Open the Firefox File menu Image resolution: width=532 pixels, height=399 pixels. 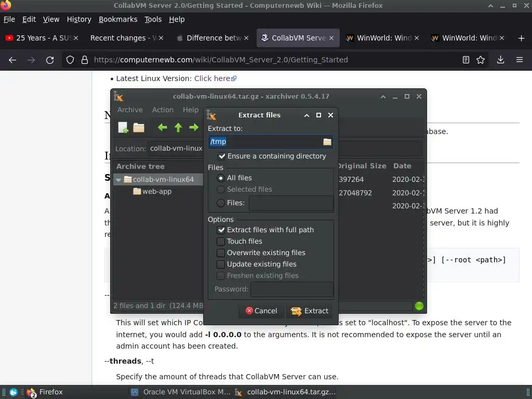(x=9, y=19)
